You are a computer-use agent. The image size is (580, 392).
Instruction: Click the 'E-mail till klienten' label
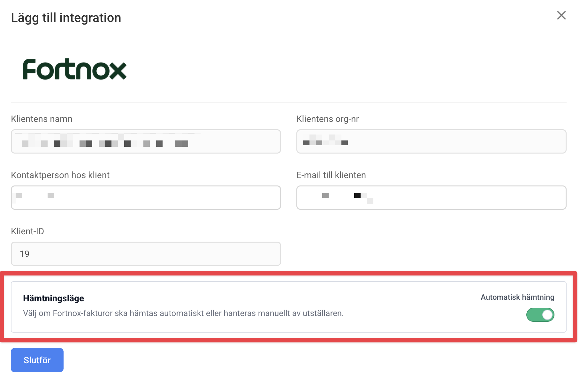click(331, 175)
